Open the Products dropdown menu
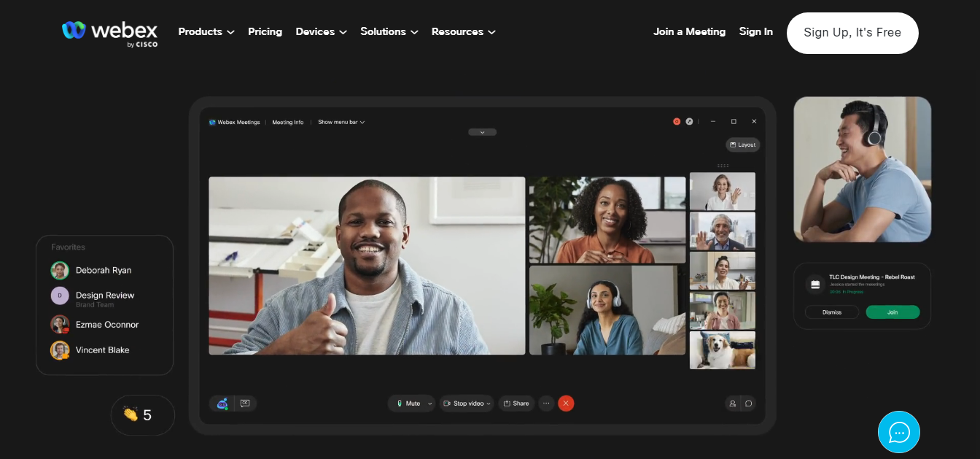 click(x=206, y=31)
